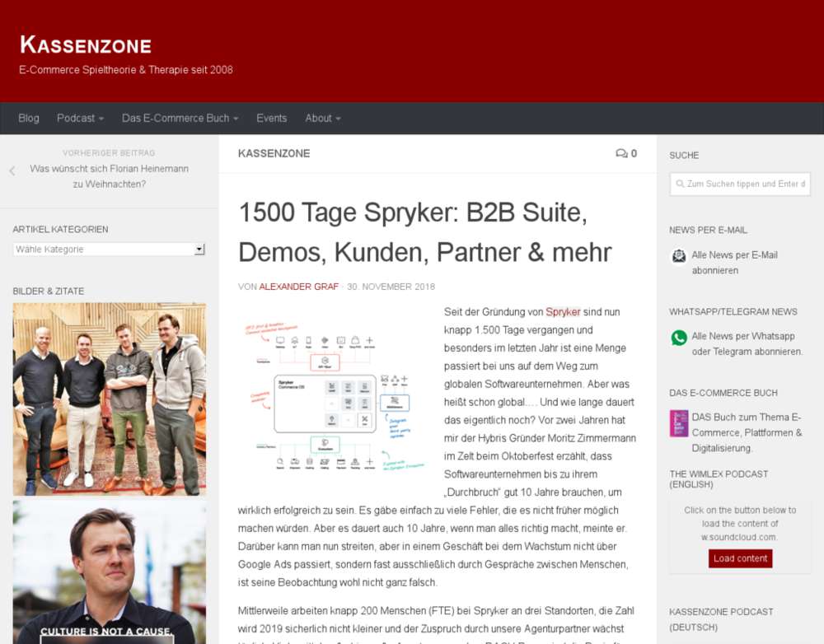Click the Bilder & Zitate heading
This screenshot has height=644, width=824.
49,291
